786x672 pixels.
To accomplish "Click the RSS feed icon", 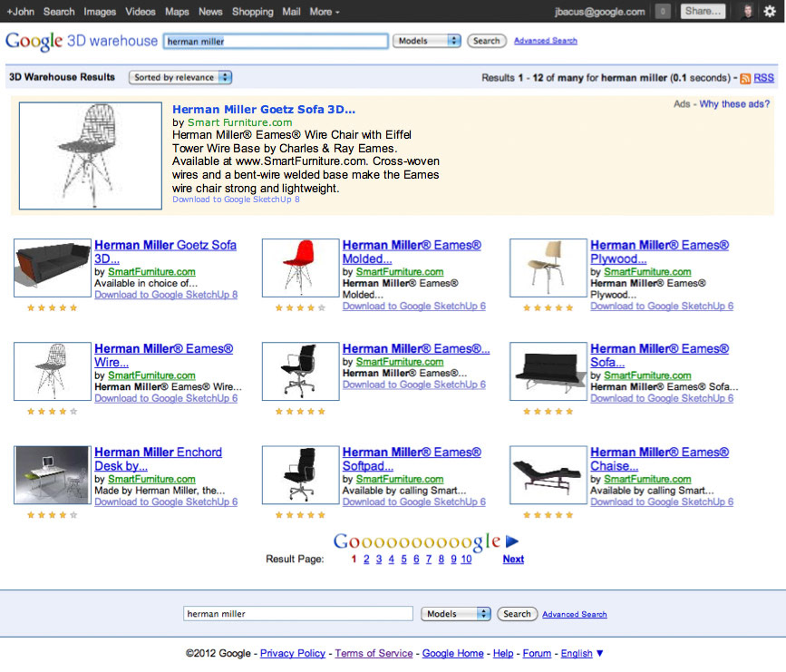I will click(745, 78).
